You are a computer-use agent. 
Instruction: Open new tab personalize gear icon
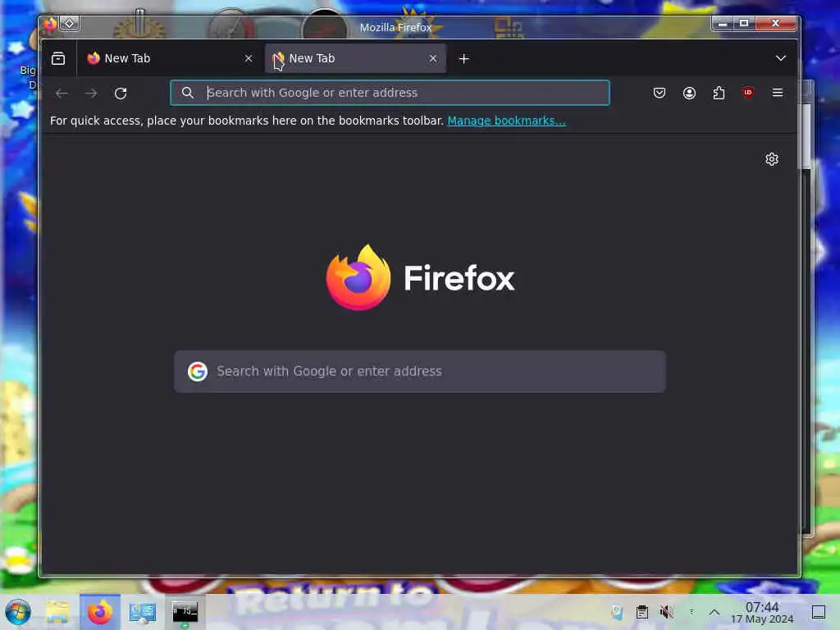771,159
